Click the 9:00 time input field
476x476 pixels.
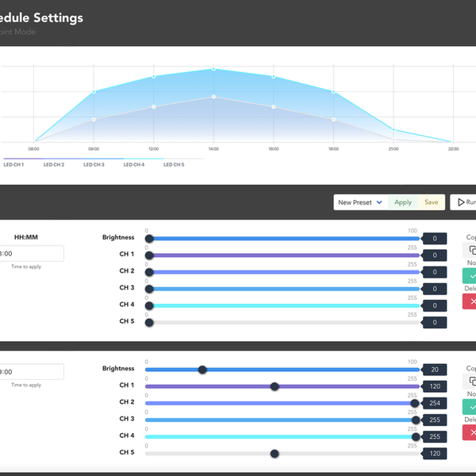click(32, 371)
